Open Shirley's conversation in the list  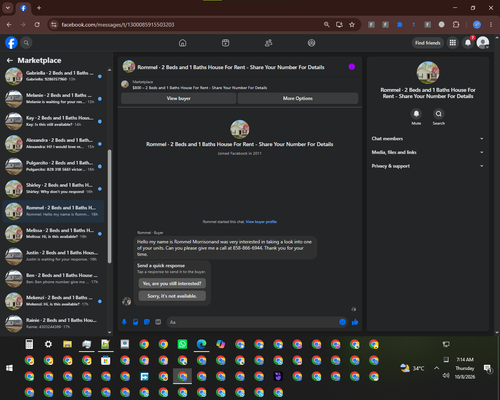coord(53,188)
